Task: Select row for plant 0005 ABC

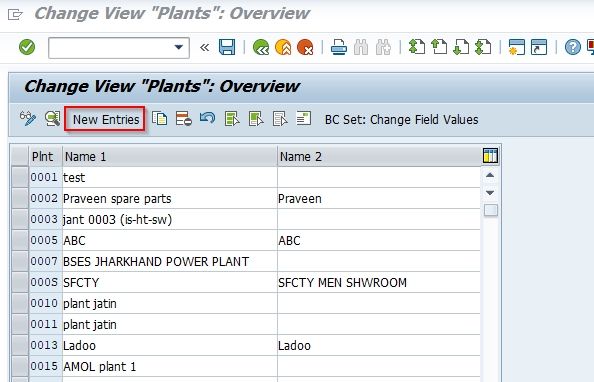Action: (20, 240)
